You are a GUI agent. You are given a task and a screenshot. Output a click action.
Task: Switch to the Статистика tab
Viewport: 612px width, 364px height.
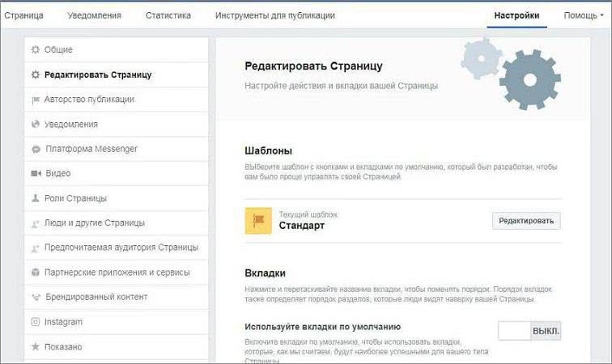(x=168, y=15)
